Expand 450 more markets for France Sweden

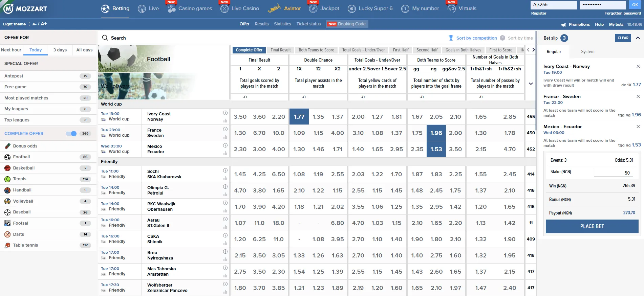pyautogui.click(x=531, y=133)
